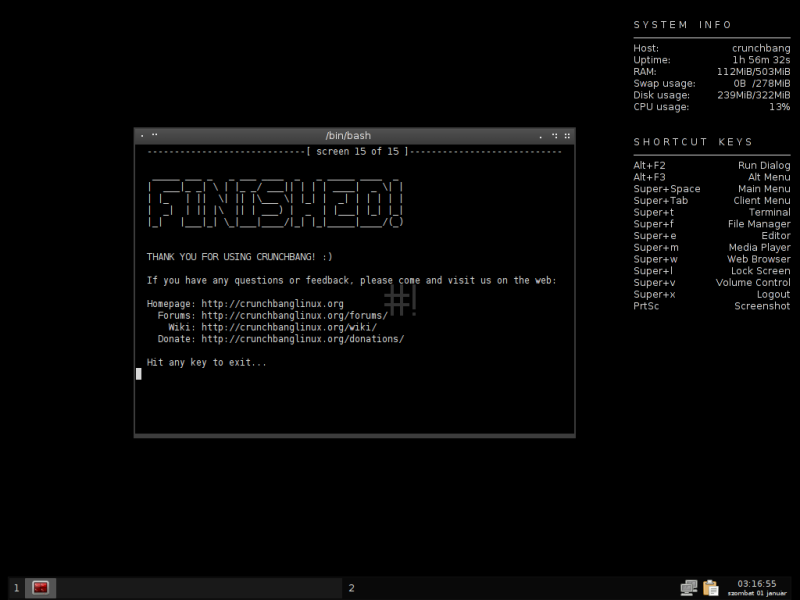This screenshot has width=800, height=600.
Task: Click the /bin/bash window title
Action: [348, 136]
